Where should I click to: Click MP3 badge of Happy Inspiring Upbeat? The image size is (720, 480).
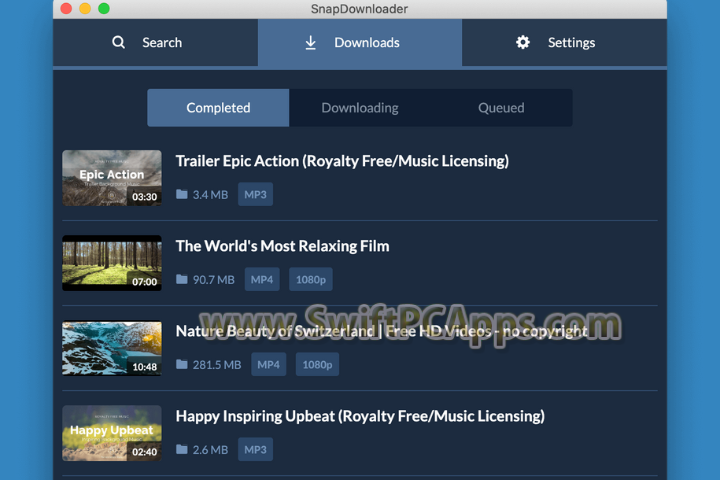pyautogui.click(x=255, y=449)
